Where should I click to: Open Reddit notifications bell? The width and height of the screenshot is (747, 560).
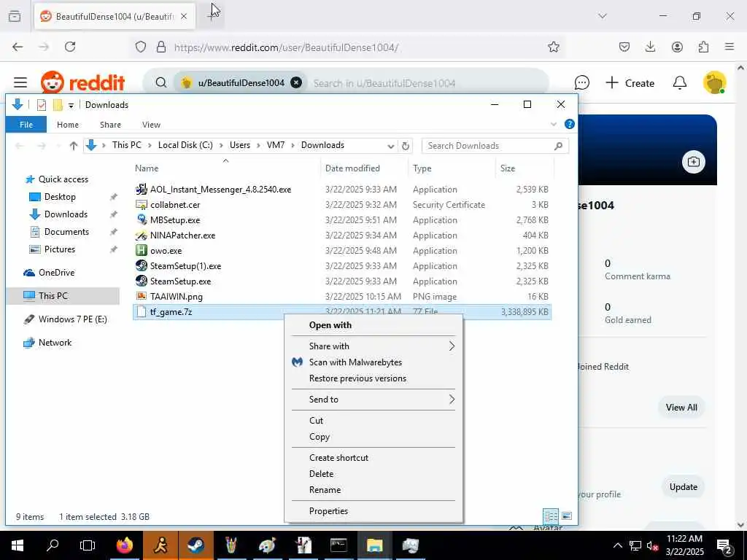pos(679,83)
